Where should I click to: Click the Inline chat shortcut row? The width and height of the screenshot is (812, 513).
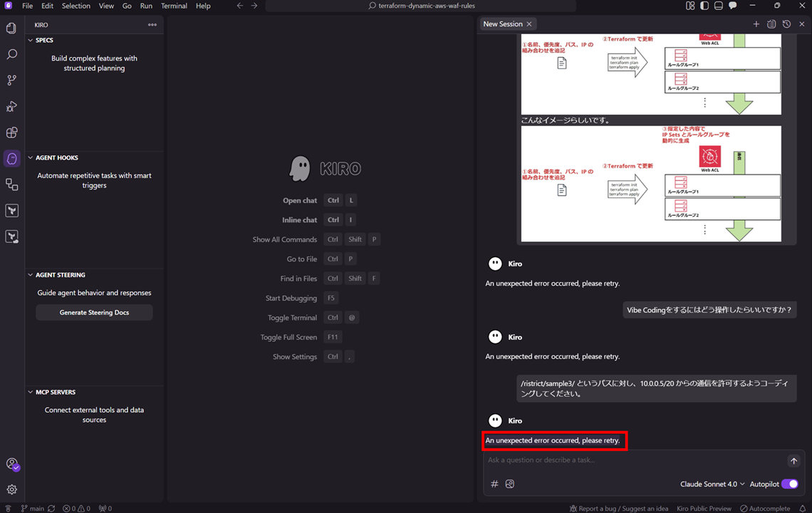(x=320, y=219)
